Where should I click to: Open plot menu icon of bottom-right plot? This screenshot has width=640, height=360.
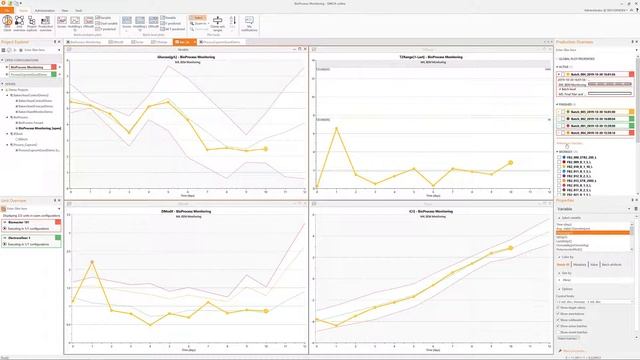(x=314, y=204)
